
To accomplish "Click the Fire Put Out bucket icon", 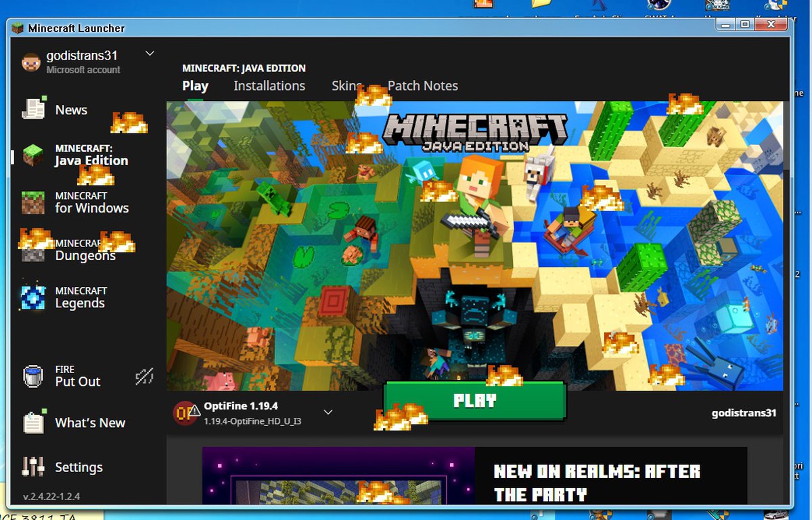I will point(33,376).
